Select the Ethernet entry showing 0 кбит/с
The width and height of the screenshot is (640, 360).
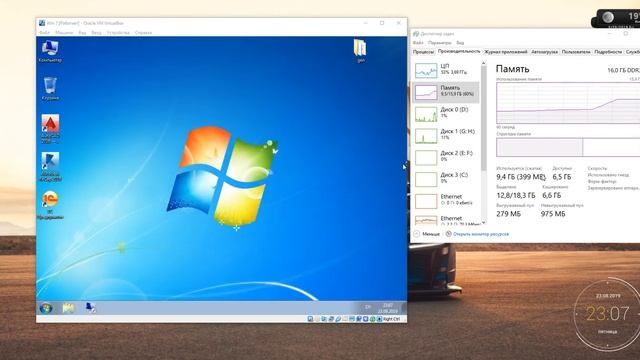point(446,200)
